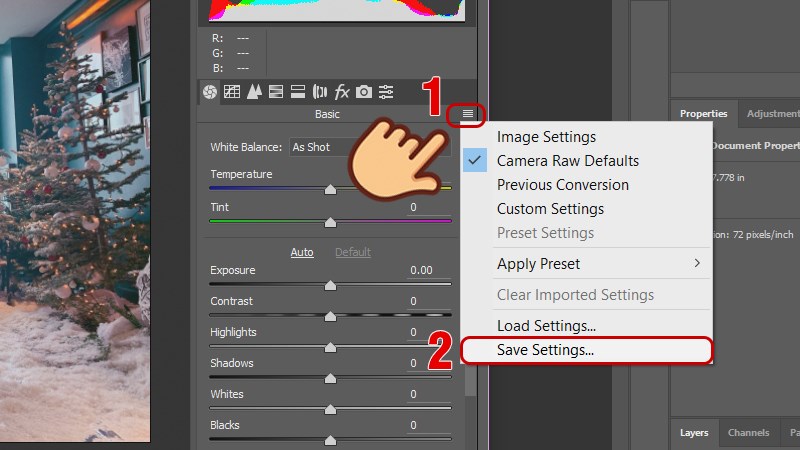Click the Whites value field
Image resolution: width=800 pixels, height=450 pixels.
click(x=429, y=394)
